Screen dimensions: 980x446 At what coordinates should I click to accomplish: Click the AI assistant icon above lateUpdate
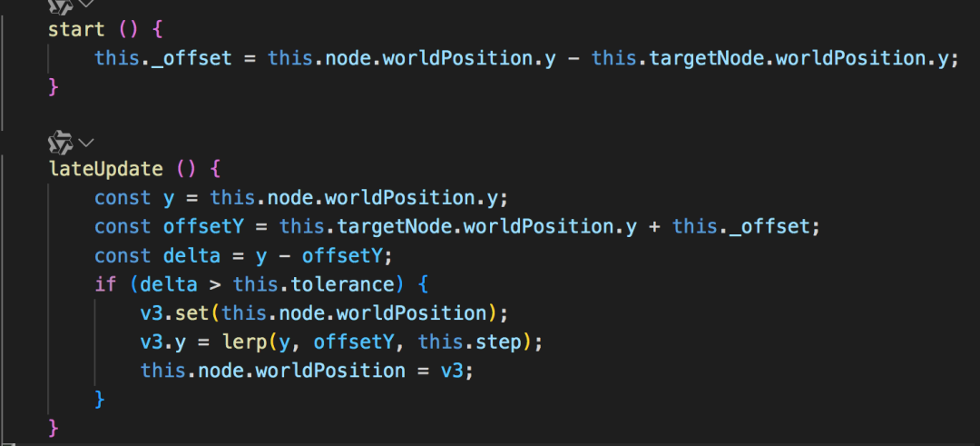61,144
